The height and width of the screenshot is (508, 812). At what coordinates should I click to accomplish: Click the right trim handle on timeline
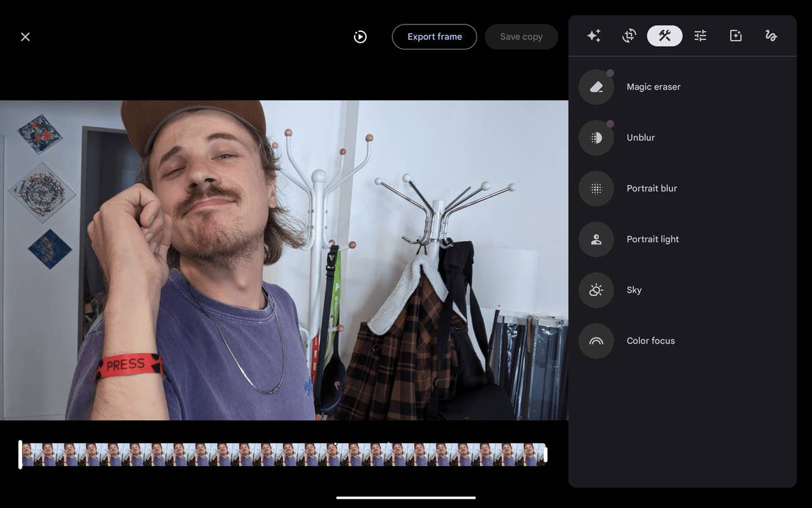[x=545, y=454]
